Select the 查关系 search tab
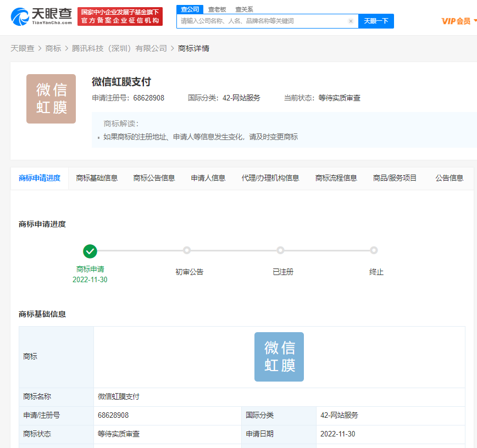Viewport: 477px width, 448px height. pos(244,9)
